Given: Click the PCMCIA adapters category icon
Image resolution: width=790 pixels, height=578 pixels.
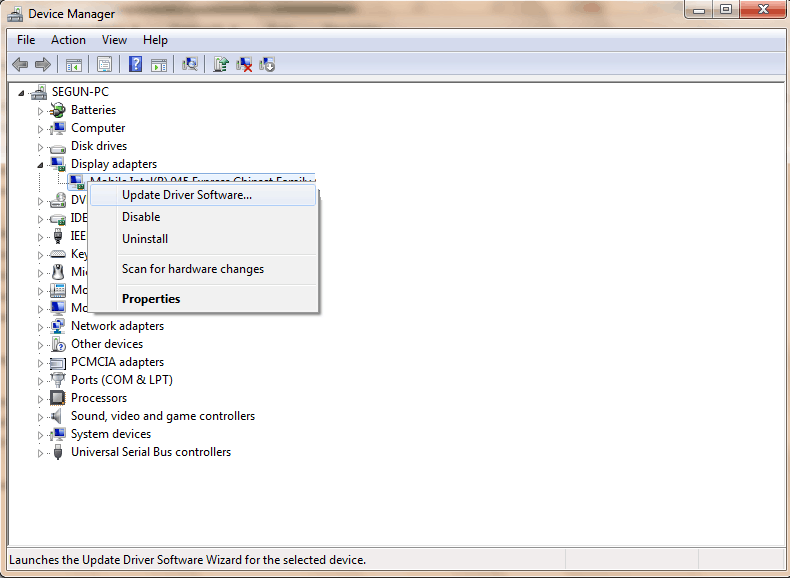Looking at the screenshot, I should point(58,362).
